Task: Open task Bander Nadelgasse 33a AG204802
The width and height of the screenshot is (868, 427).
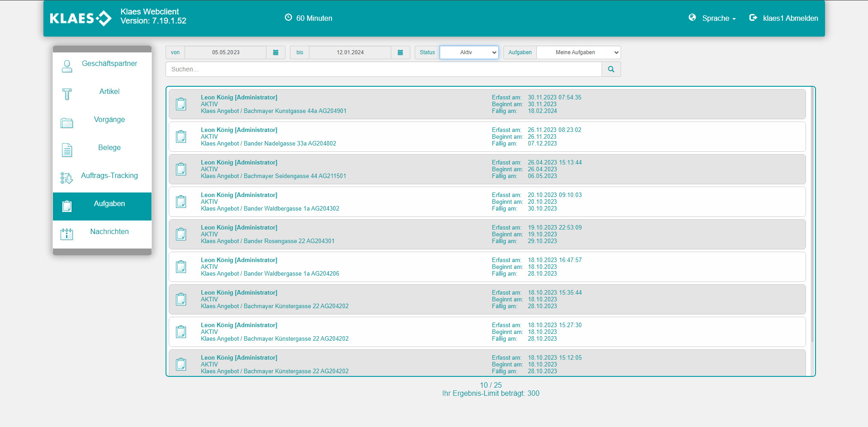Action: pyautogui.click(x=268, y=144)
